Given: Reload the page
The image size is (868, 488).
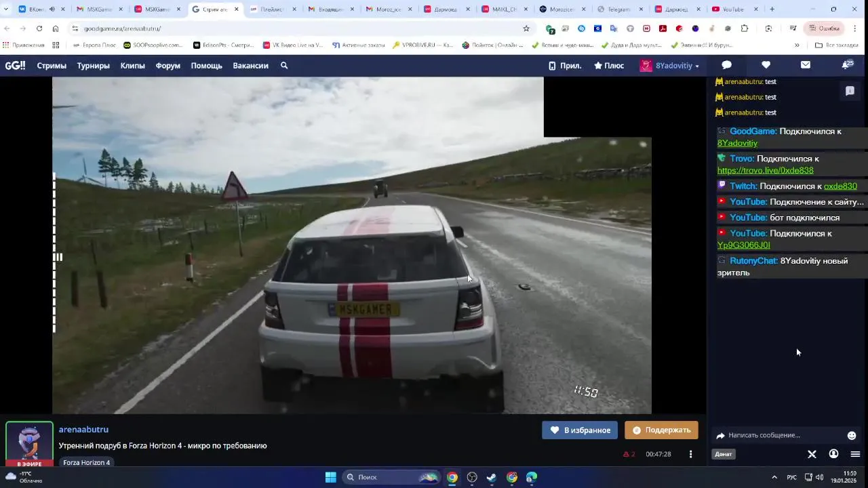Looking at the screenshot, I should click(39, 28).
